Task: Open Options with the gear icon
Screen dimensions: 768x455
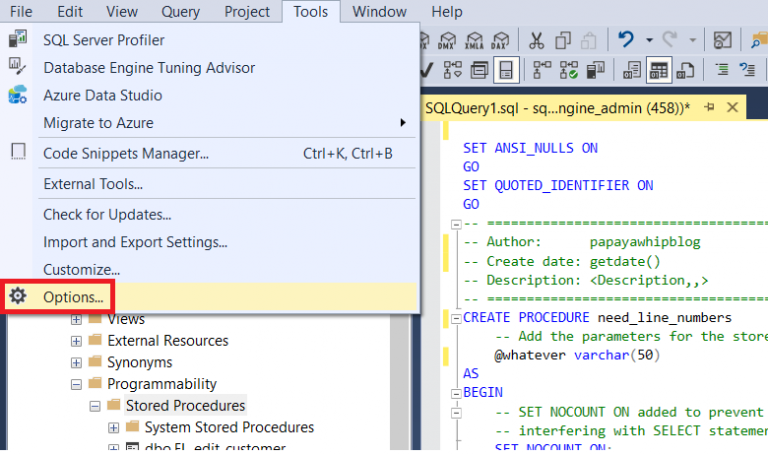Action: [x=210, y=297]
